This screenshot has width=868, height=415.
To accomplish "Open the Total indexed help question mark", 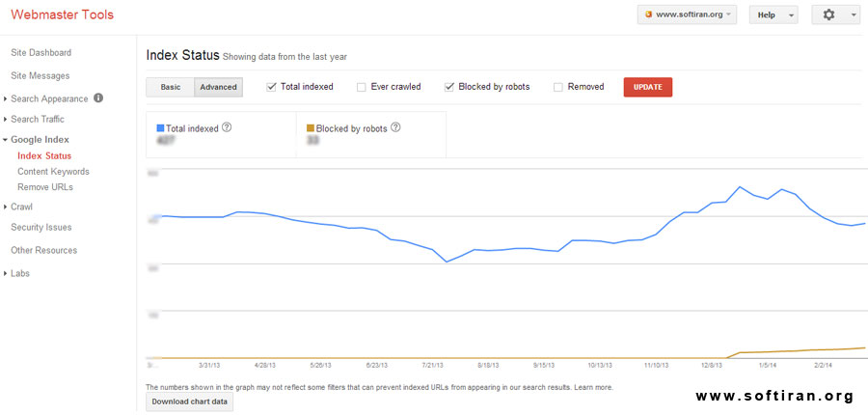I will (x=227, y=126).
